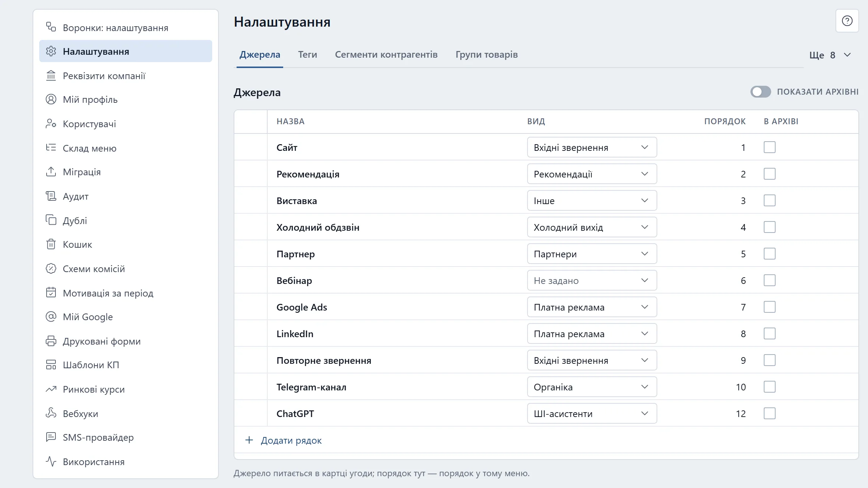Click the commission schemes percent icon

(x=51, y=268)
